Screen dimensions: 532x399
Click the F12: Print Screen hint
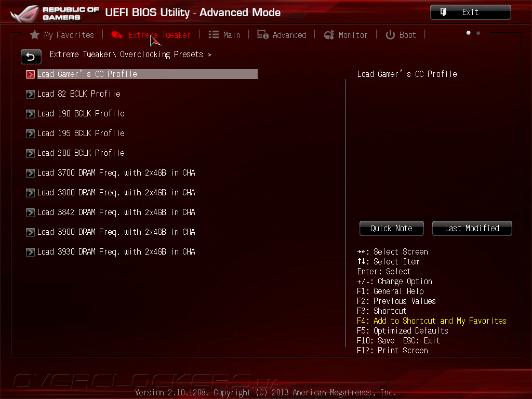pyautogui.click(x=392, y=350)
